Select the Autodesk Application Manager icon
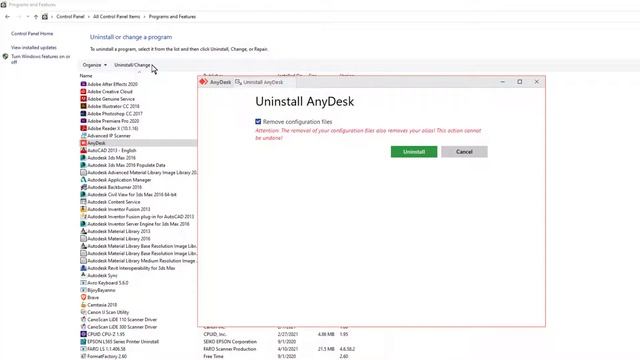 pos(83,180)
